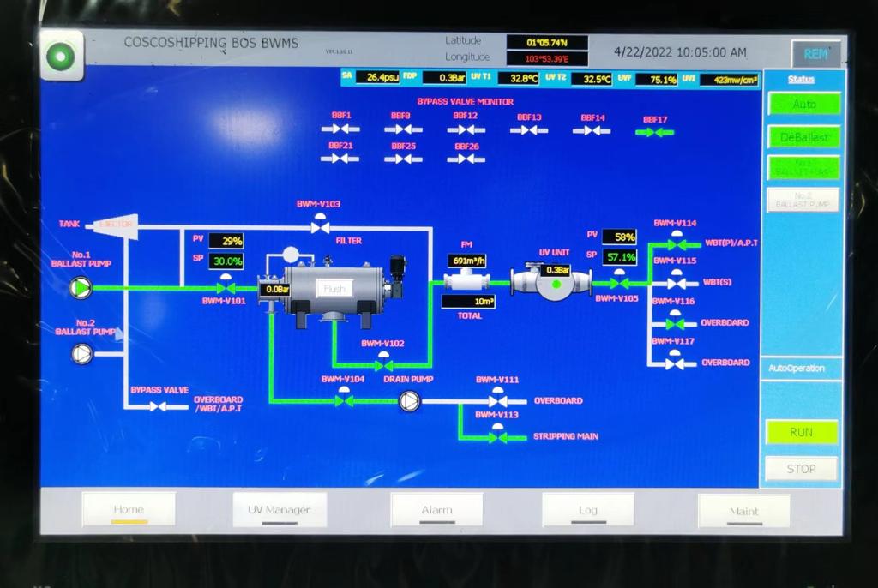
Task: Click the BWM-V105 control valve
Action: coord(619,280)
